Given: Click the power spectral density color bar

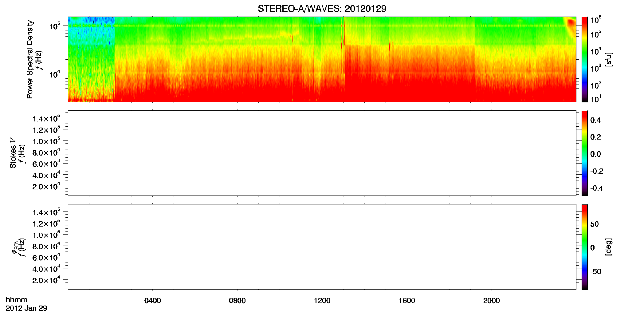Looking at the screenshot, I should click(x=585, y=59).
